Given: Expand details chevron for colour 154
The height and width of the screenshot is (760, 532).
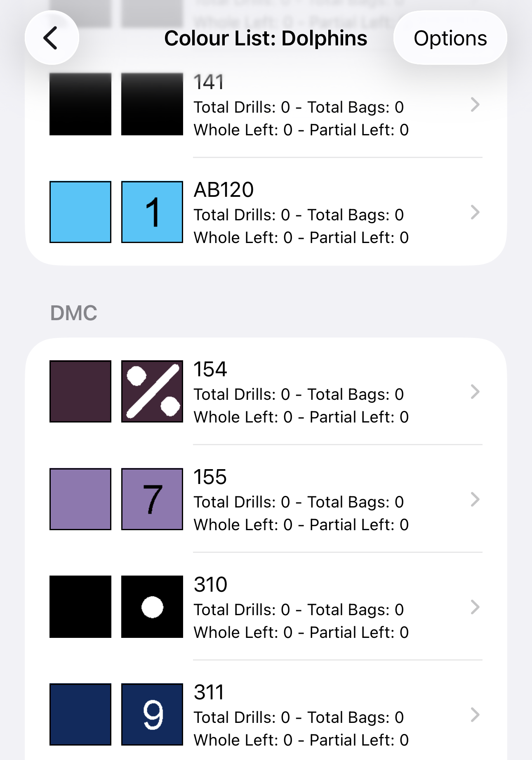Looking at the screenshot, I should pyautogui.click(x=475, y=392).
